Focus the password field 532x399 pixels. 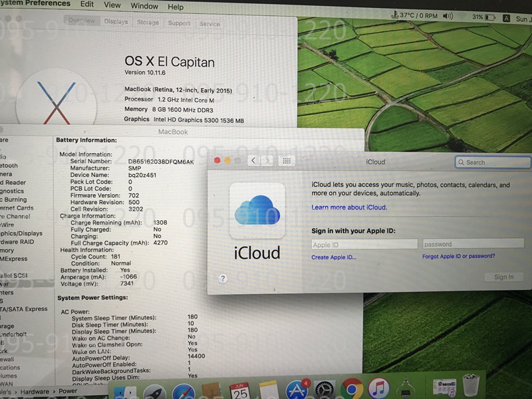[473, 243]
